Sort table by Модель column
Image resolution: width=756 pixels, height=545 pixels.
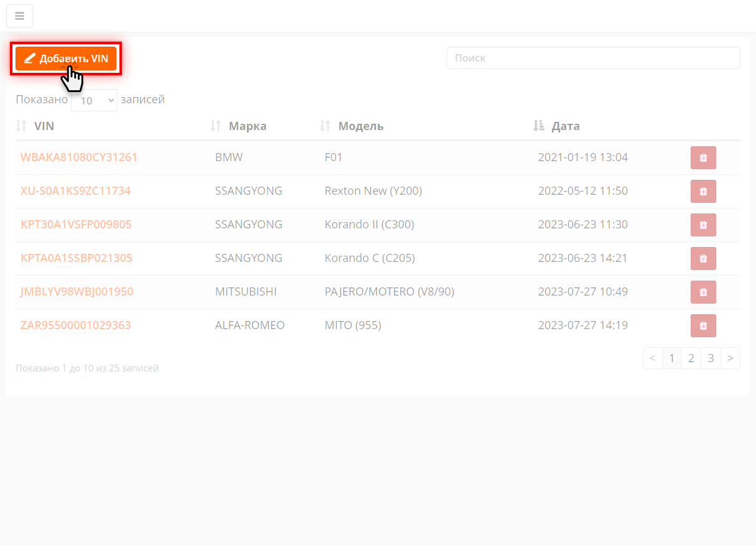pyautogui.click(x=360, y=126)
